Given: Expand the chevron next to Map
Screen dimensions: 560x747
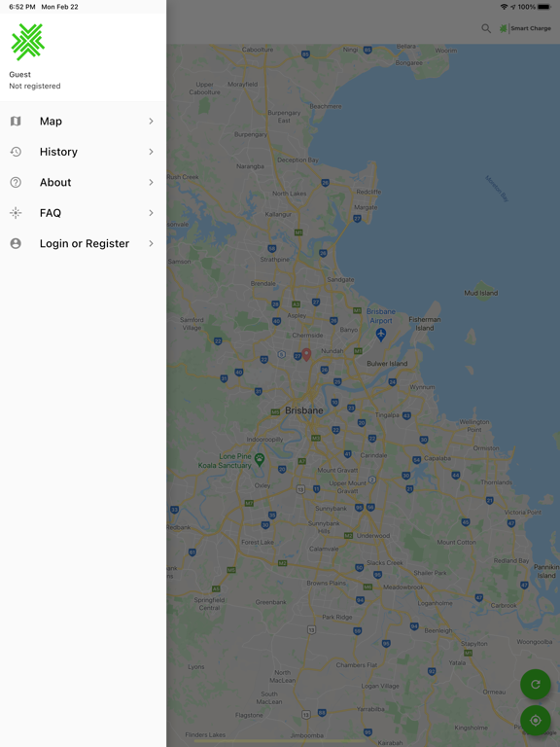Looking at the screenshot, I should click(x=151, y=121).
